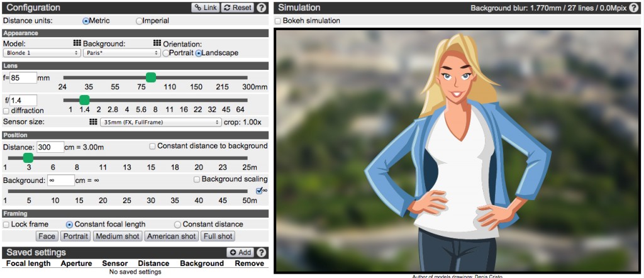644x278 pixels.
Task: Apply Full shot framing
Action: pos(218,236)
